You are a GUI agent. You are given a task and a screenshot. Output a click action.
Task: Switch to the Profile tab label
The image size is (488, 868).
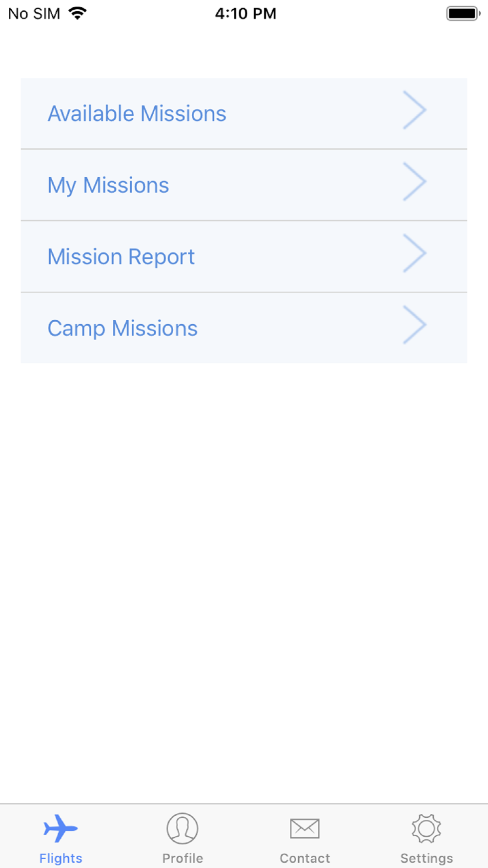coord(183,858)
